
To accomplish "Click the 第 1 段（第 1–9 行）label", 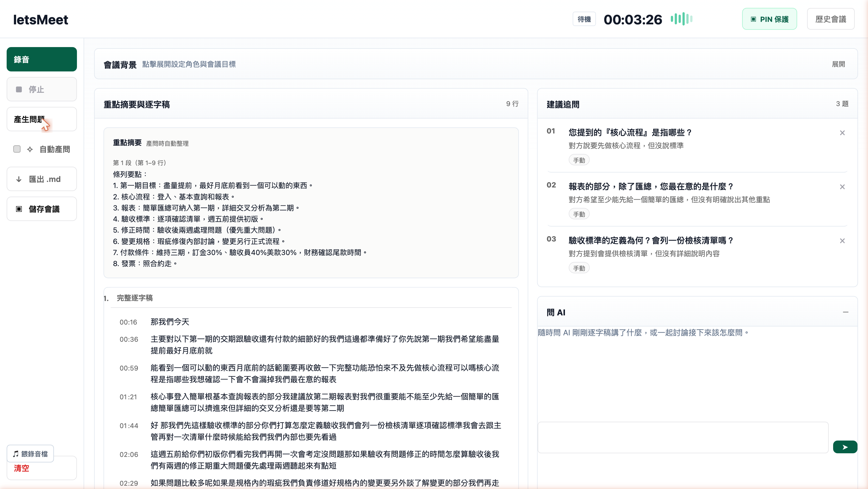I will click(139, 163).
